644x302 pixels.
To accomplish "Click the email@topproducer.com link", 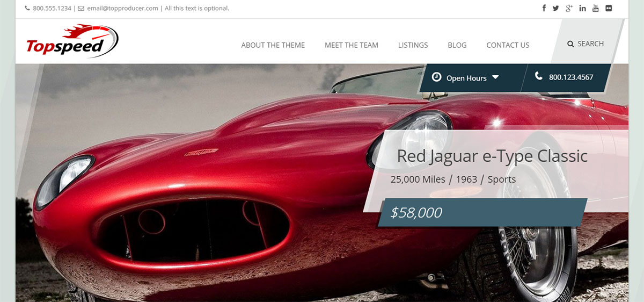I will pos(122,8).
